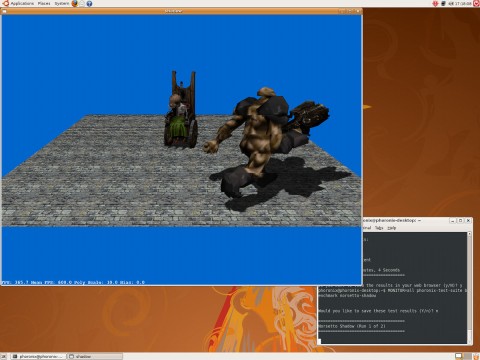Open the System menu
480x360 pixels.
(x=62, y=3)
